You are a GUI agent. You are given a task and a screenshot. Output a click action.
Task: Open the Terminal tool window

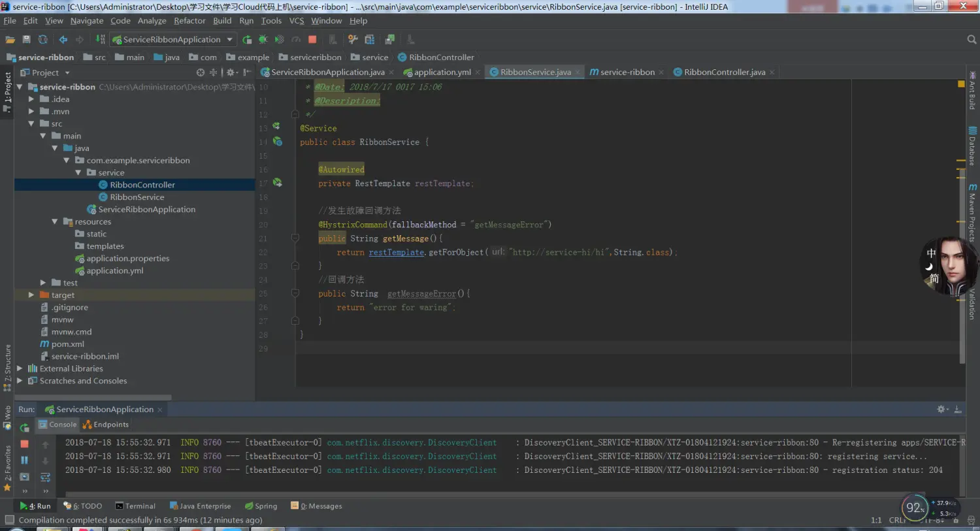click(135, 506)
